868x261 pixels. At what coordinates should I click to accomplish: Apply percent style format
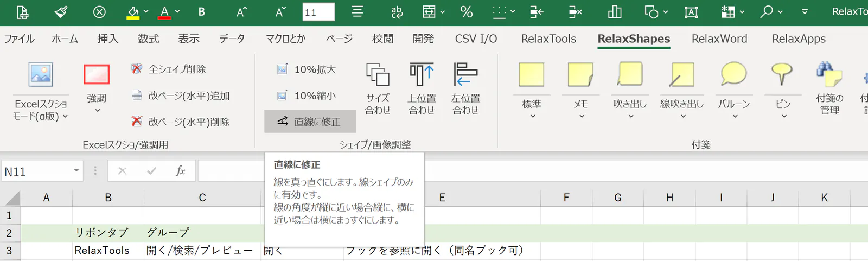coord(467,12)
